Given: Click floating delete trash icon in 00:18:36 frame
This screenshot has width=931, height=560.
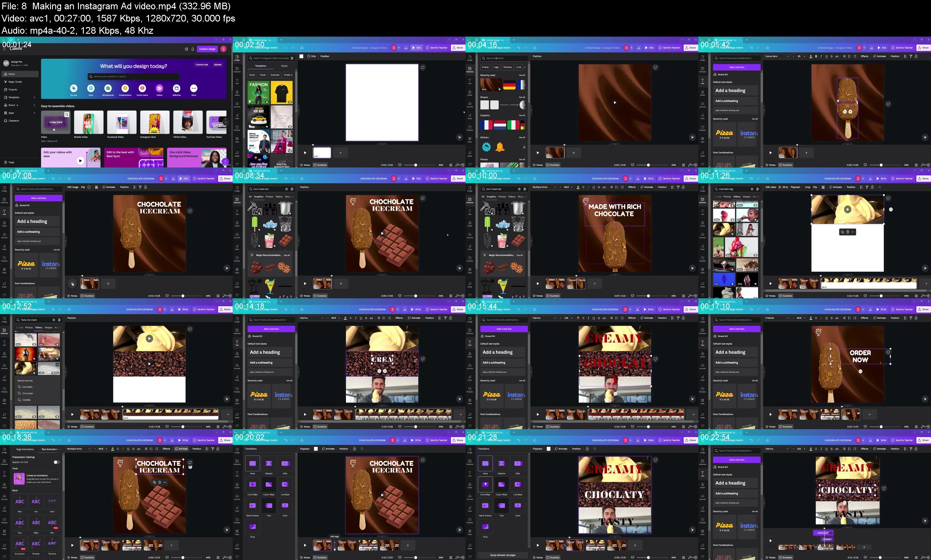Looking at the screenshot, I should pos(160,482).
